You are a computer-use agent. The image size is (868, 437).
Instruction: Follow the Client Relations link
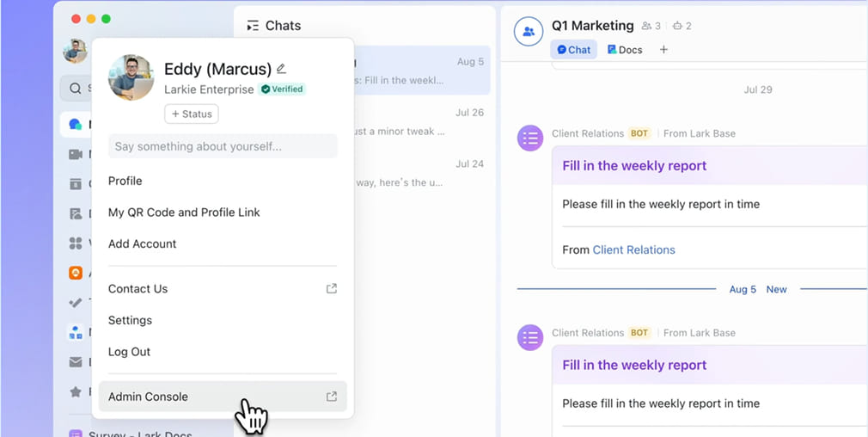[633, 250]
